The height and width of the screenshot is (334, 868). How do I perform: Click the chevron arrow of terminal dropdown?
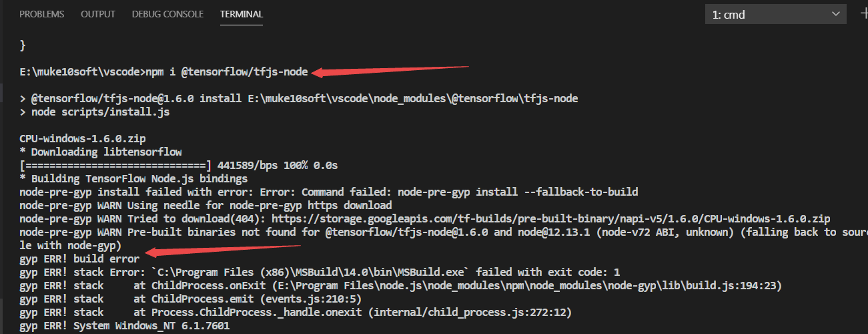[835, 14]
